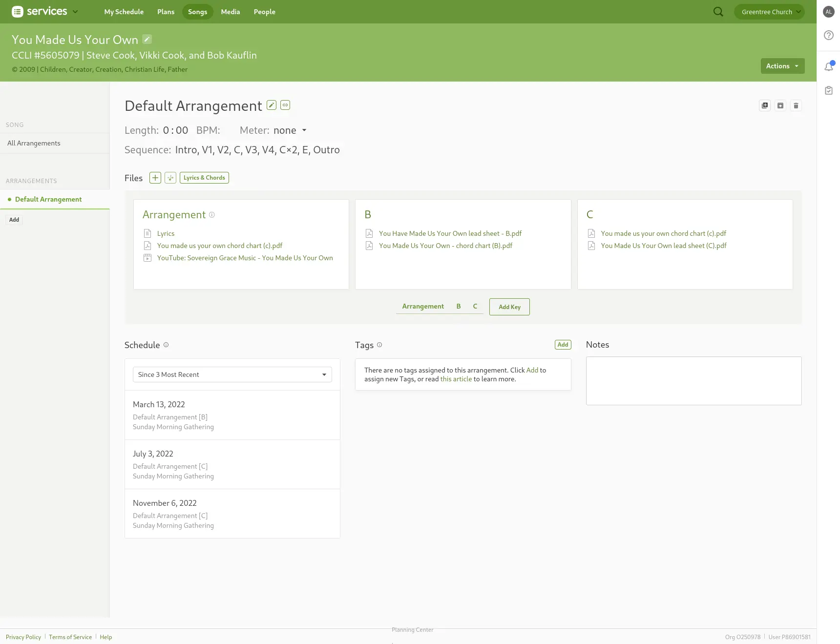Open chord chart (c).pdf in key C card
The height and width of the screenshot is (644, 840).
click(663, 233)
